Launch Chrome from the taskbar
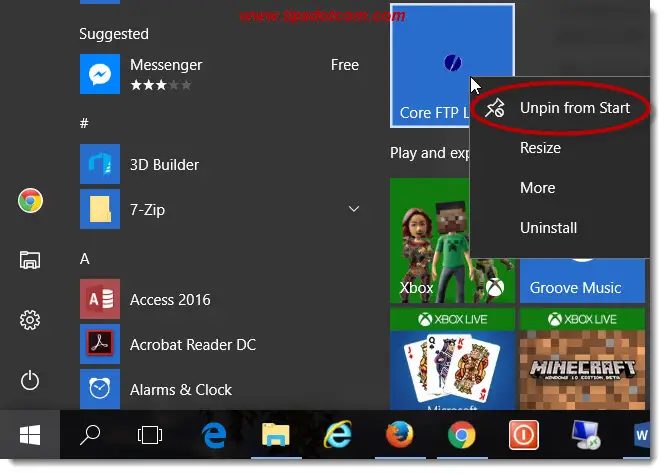Screen dimensions: 665x474 (461, 435)
